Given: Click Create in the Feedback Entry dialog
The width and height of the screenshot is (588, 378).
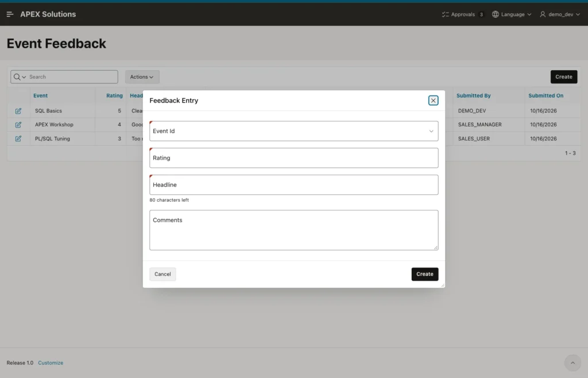Looking at the screenshot, I should [425, 274].
